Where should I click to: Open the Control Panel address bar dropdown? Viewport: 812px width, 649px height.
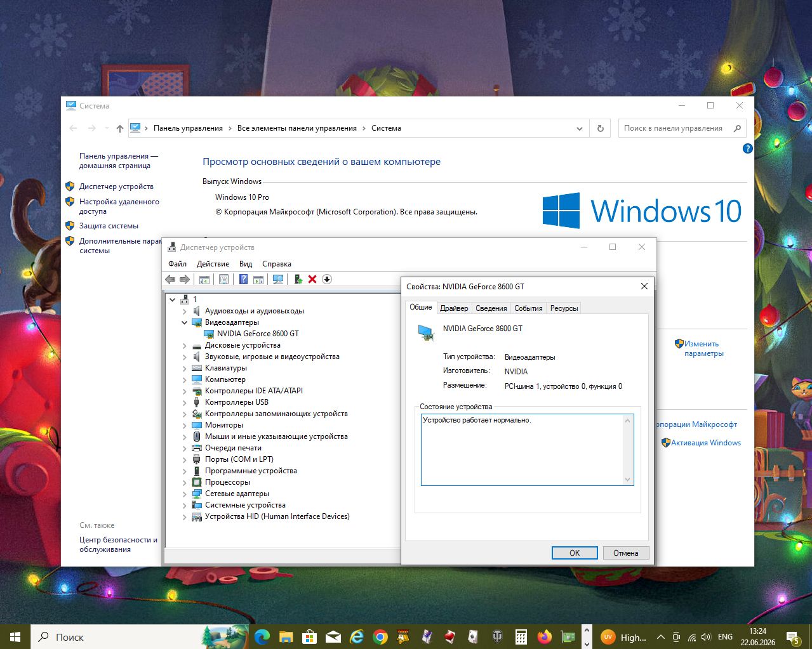579,128
